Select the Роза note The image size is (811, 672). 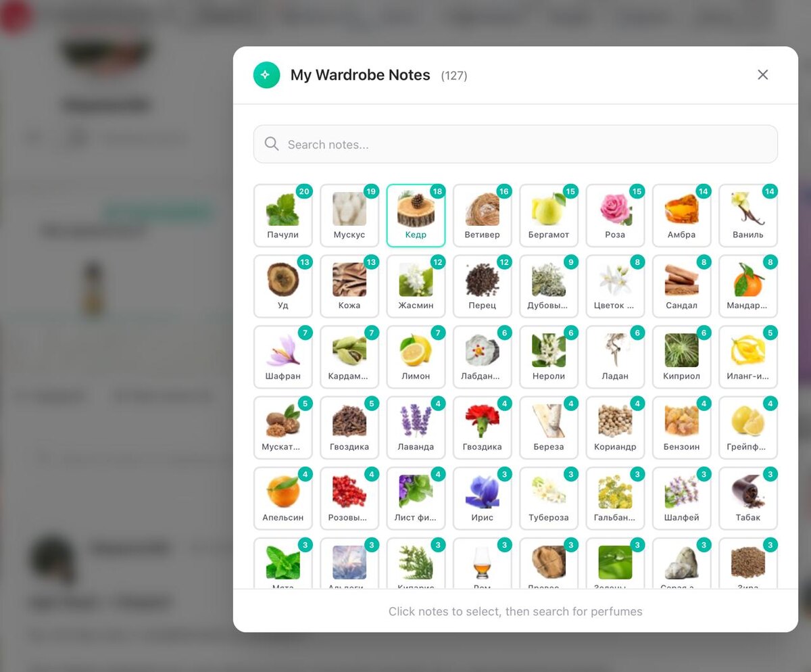click(615, 216)
